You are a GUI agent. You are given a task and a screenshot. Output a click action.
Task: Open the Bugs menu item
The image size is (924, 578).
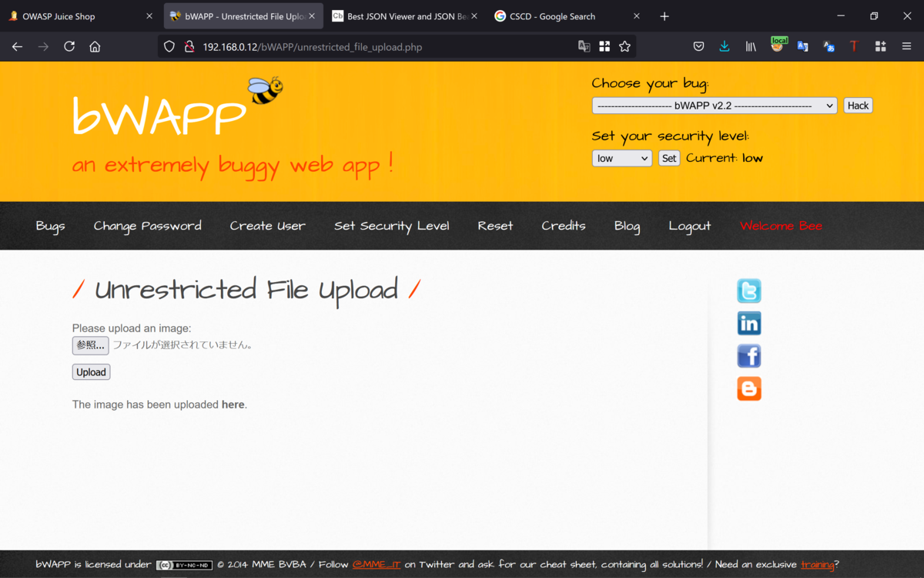coord(50,226)
